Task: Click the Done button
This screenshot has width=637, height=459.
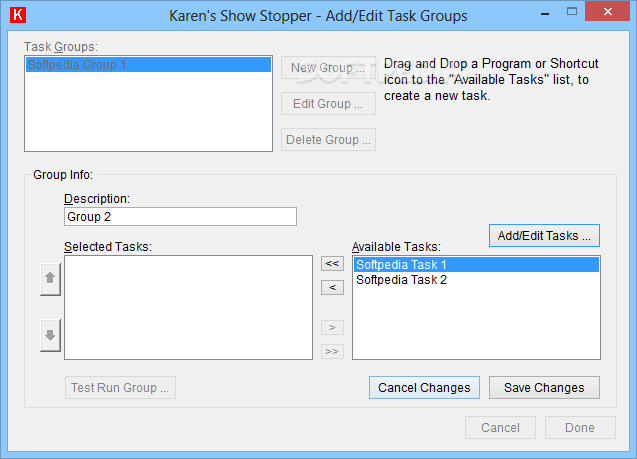Action: pos(580,427)
